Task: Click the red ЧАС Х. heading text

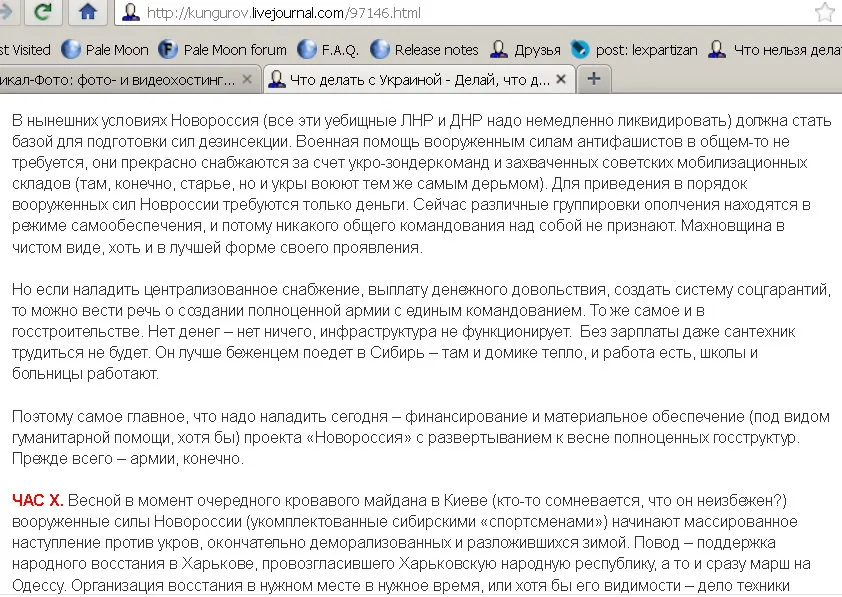Action: 38,500
